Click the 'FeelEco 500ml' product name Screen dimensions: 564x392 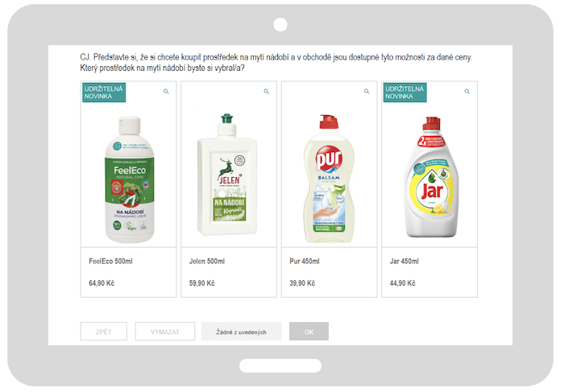111,262
